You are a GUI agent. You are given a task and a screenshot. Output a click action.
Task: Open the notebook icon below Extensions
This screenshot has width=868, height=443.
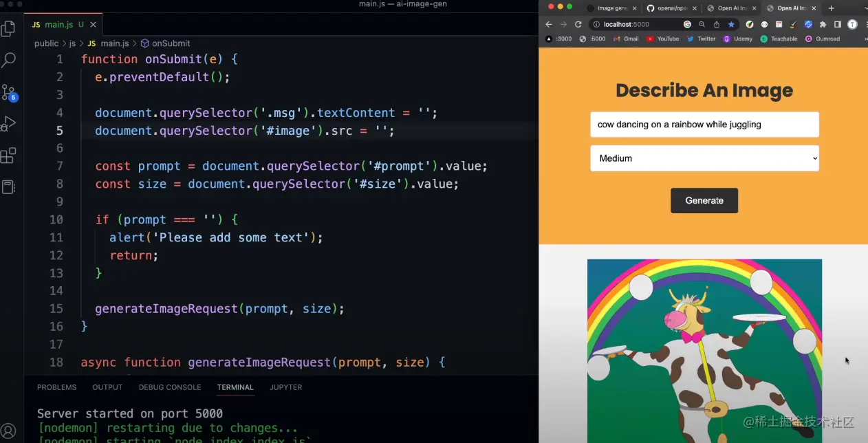[8, 187]
